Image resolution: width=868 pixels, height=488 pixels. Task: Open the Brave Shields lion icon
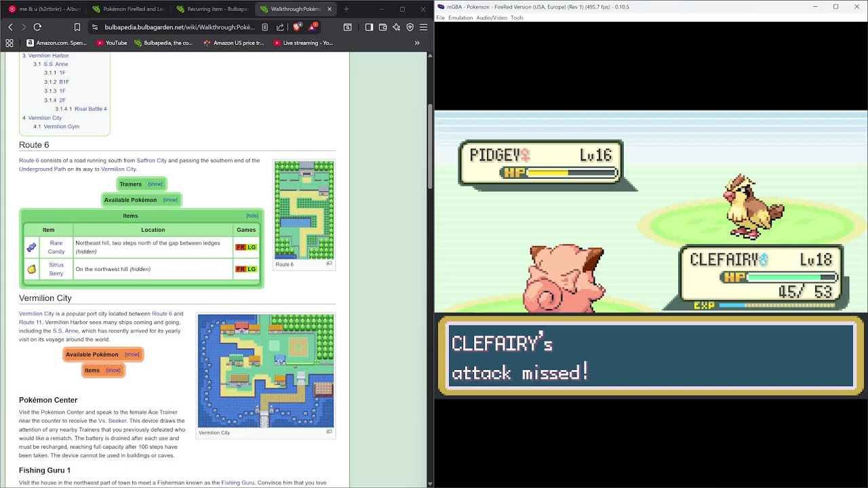[x=296, y=27]
